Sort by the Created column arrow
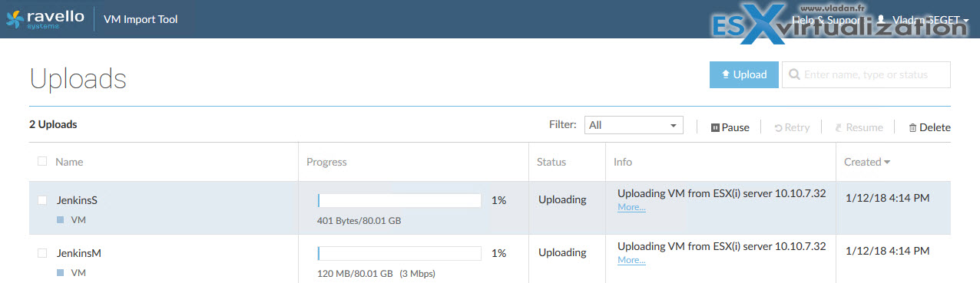980x283 pixels. pos(888,163)
